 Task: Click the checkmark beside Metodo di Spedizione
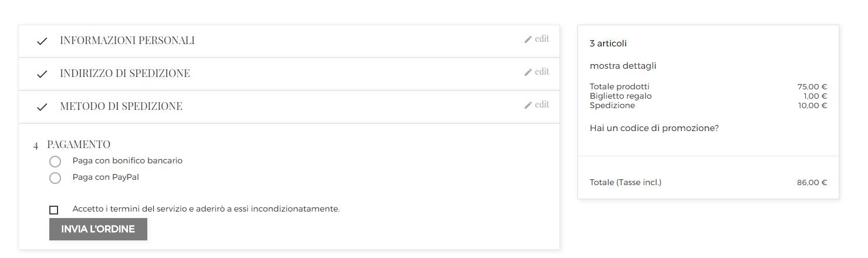point(42,107)
